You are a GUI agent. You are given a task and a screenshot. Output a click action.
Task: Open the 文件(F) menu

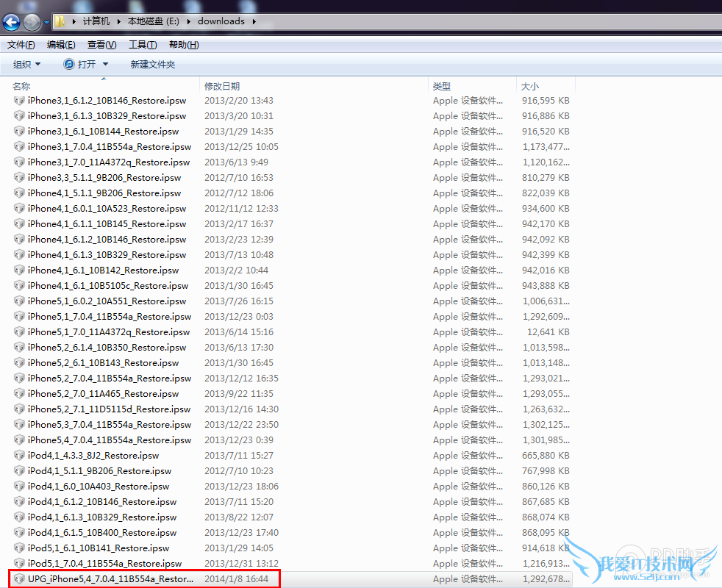point(21,45)
